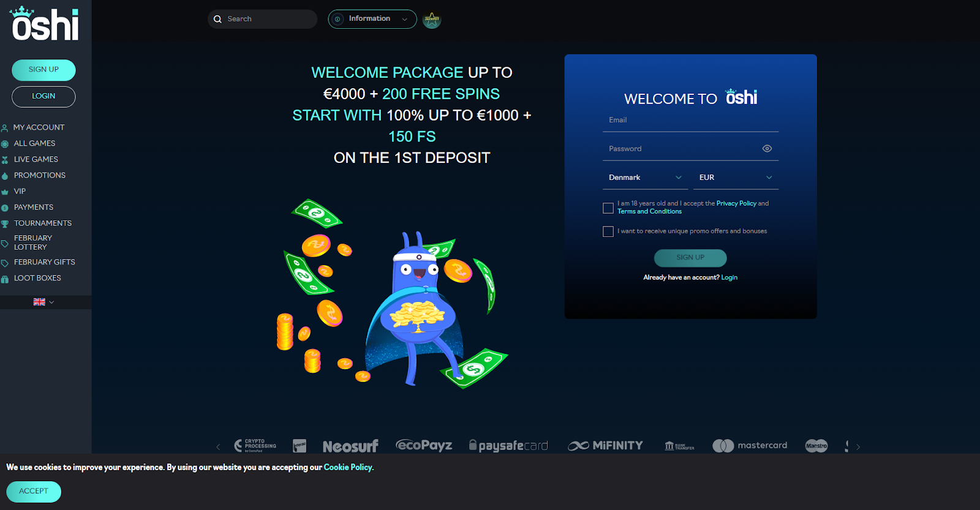Click the Loot Boxes gift icon
The height and width of the screenshot is (510, 980).
pos(5,279)
